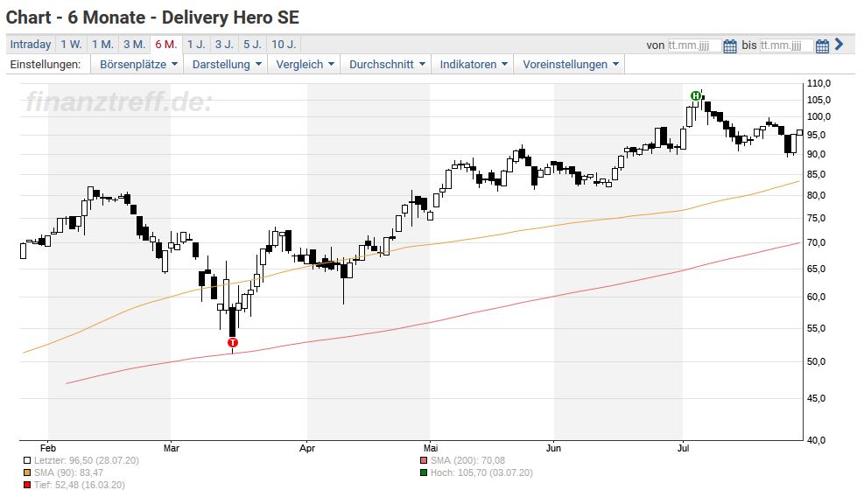The height and width of the screenshot is (504, 864).
Task: Select the 3 M. range tab
Action: pyautogui.click(x=135, y=44)
